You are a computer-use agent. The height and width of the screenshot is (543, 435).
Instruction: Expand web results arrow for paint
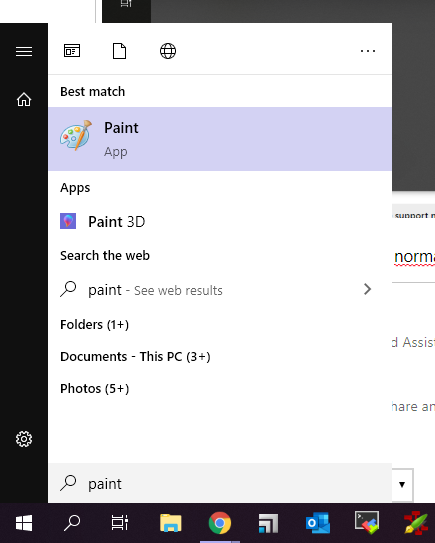(367, 289)
